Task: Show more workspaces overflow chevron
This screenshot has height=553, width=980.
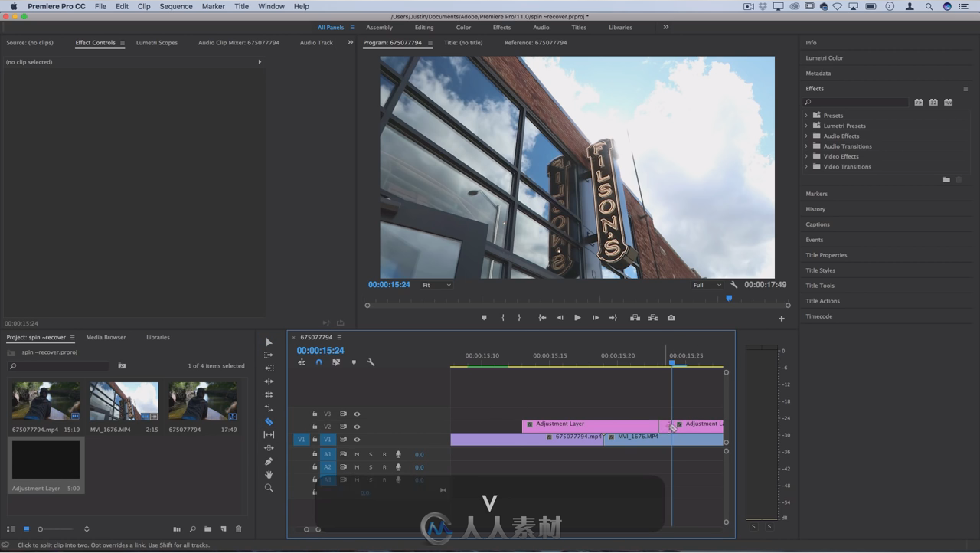Action: (666, 27)
